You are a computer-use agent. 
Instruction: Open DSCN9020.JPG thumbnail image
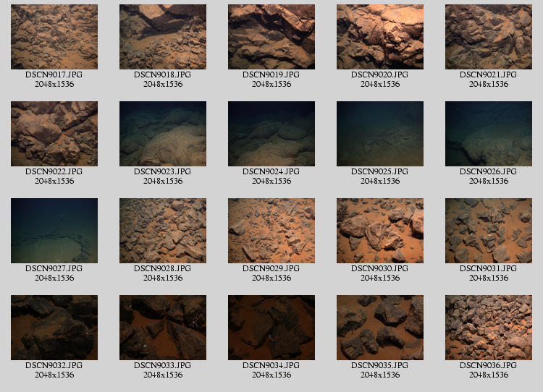380,37
